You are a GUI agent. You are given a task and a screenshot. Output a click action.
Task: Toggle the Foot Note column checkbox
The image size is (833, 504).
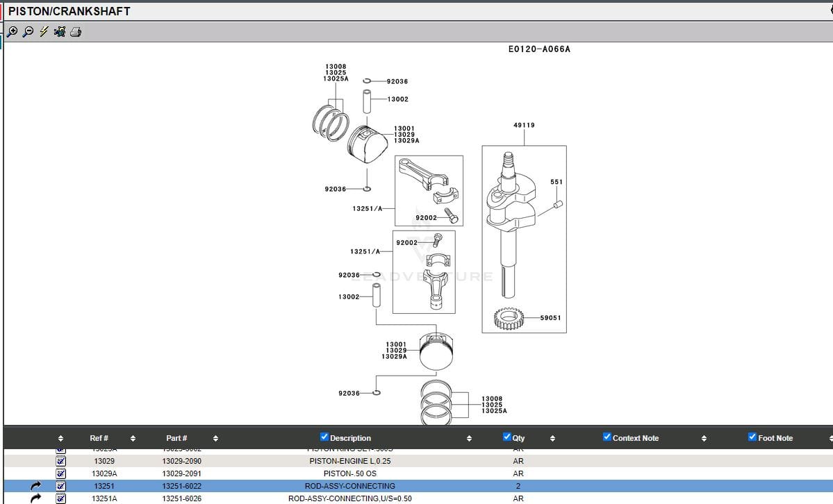tap(752, 437)
